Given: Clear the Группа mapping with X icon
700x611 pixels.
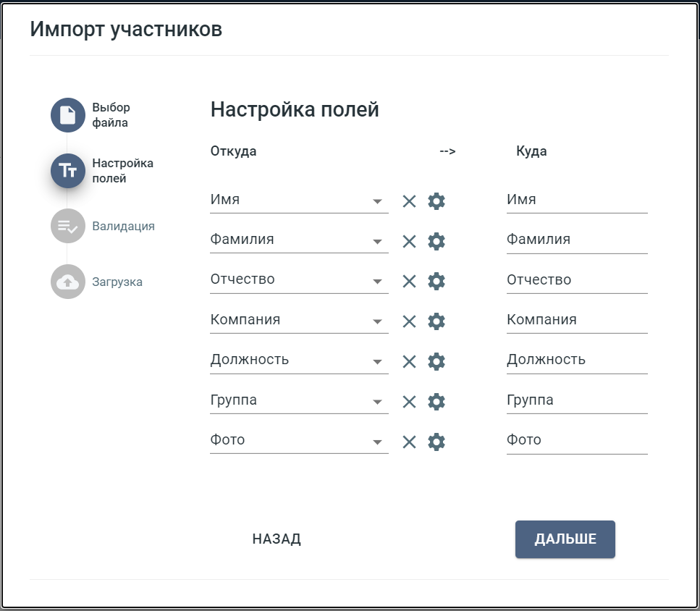Looking at the screenshot, I should (x=409, y=402).
